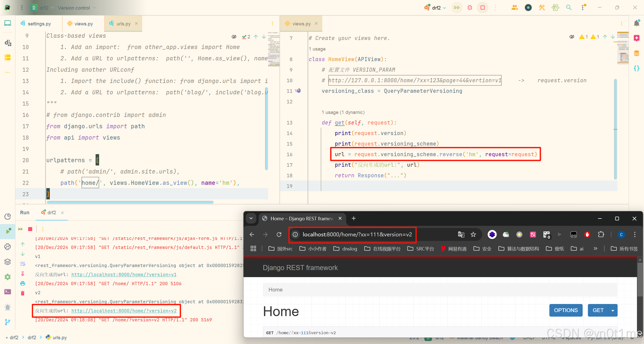Clear console with trash icon
This screenshot has width=644, height=344.
coord(23,293)
